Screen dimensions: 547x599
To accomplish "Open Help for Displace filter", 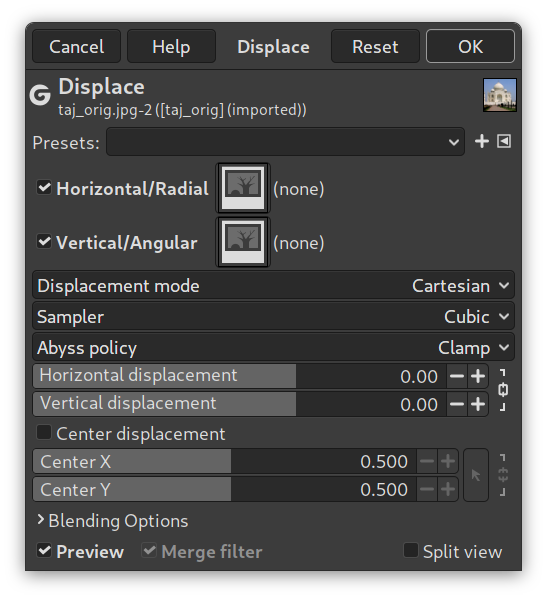I will tap(171, 47).
